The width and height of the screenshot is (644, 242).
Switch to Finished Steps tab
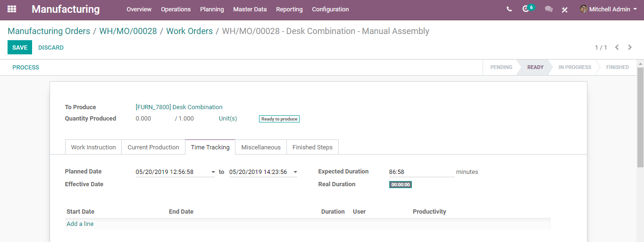(312, 147)
